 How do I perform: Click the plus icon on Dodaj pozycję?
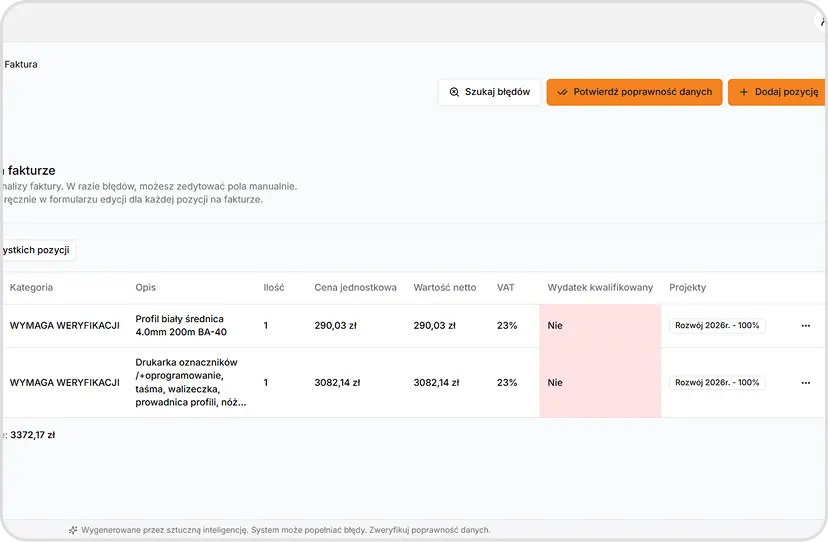click(744, 92)
